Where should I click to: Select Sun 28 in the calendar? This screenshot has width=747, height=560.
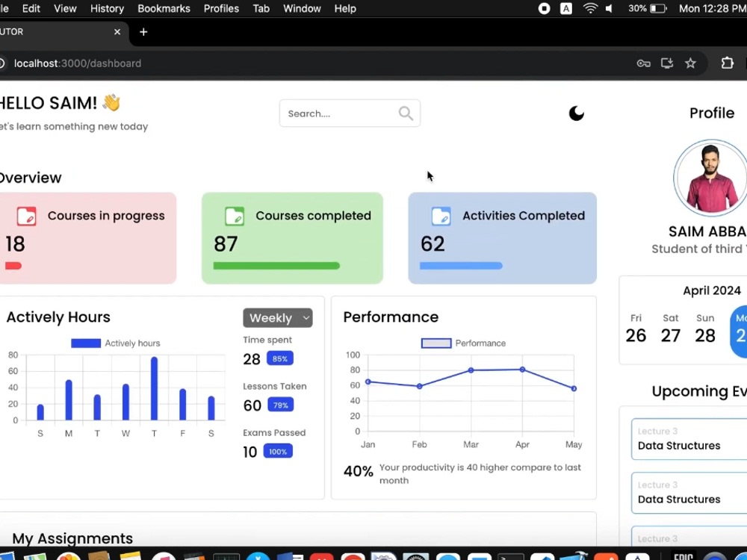705,329
